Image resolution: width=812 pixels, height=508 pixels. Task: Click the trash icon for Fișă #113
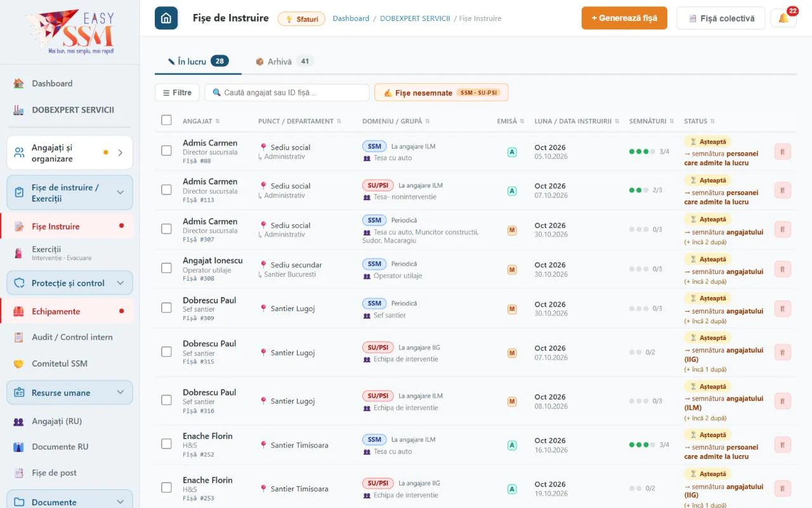[x=783, y=190]
